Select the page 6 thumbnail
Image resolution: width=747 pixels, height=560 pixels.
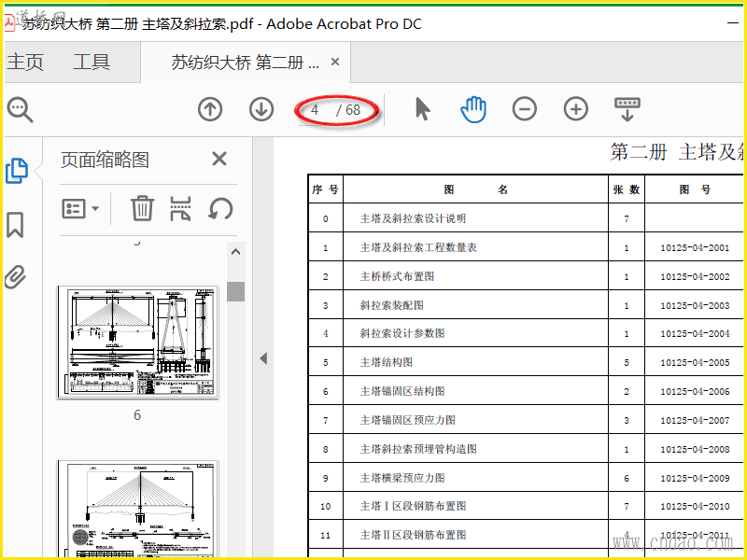point(137,342)
